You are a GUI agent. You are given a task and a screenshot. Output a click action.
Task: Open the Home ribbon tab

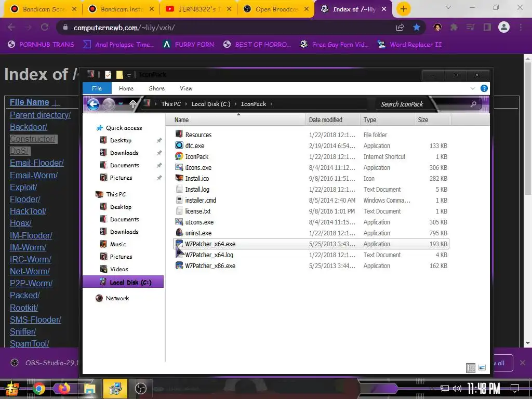(126, 88)
